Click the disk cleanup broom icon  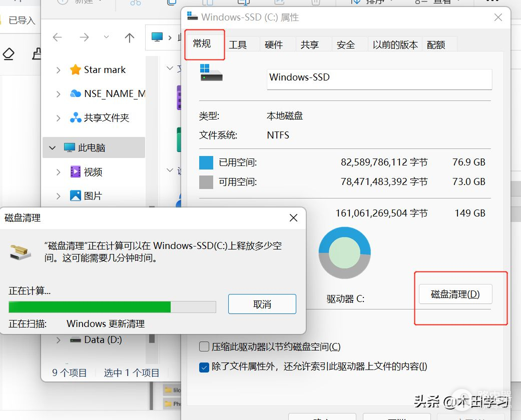coord(20,253)
